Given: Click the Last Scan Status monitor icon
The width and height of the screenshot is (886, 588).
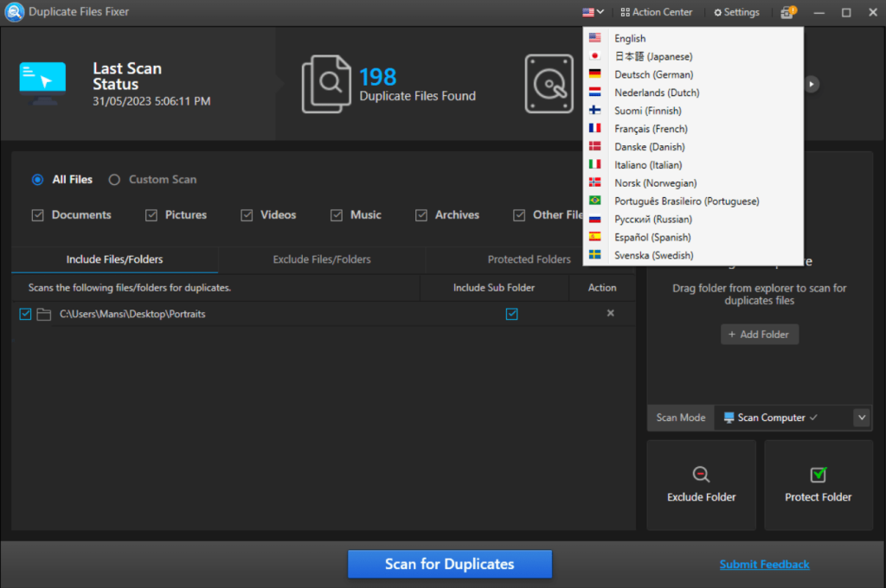Looking at the screenshot, I should point(42,83).
